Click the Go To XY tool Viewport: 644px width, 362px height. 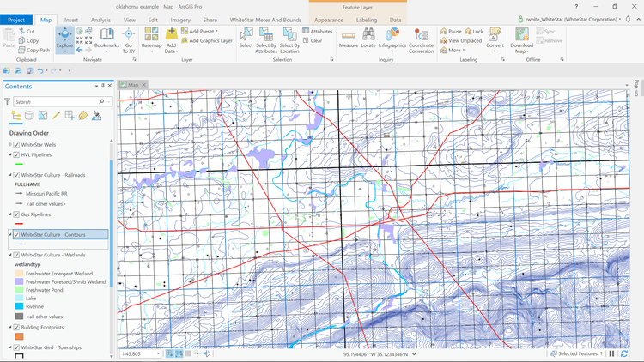coord(129,40)
